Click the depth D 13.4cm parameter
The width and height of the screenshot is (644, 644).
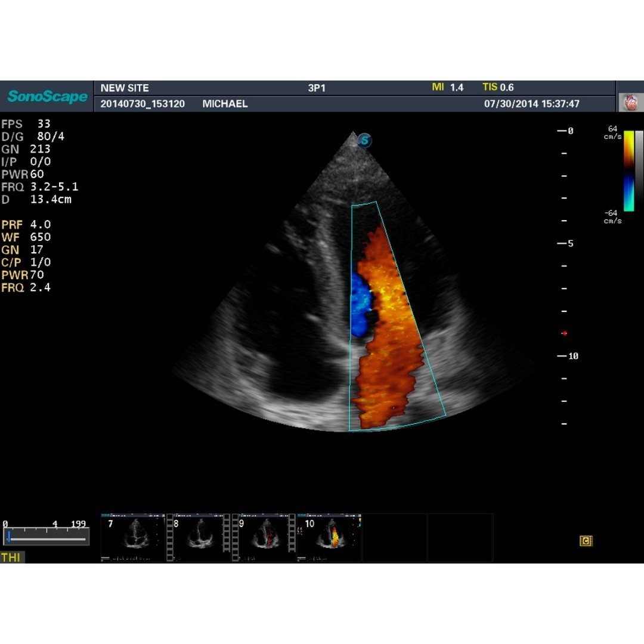click(36, 200)
